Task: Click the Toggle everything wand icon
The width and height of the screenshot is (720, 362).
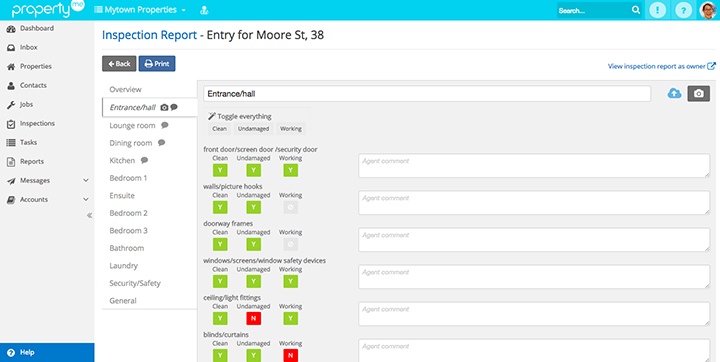Action: [x=212, y=116]
